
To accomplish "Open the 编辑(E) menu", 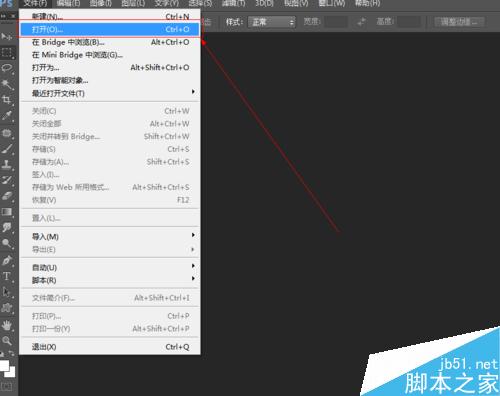I will pos(68,3).
